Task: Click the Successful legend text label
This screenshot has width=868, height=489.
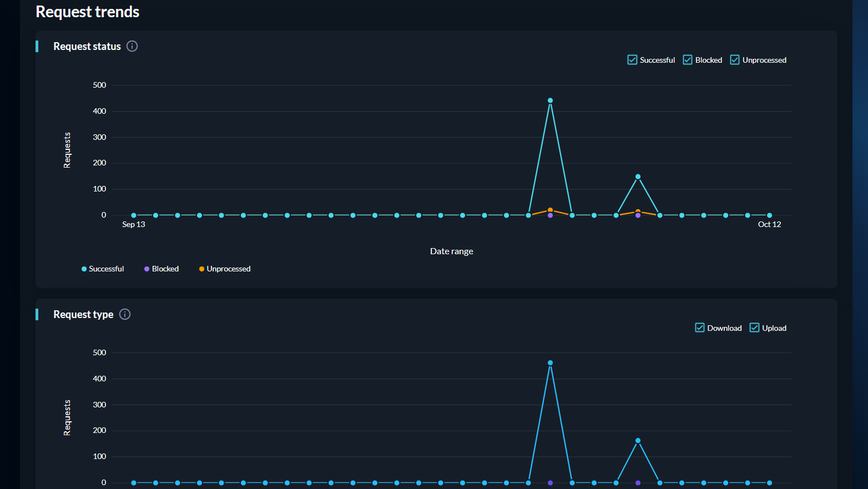Action: pos(105,269)
